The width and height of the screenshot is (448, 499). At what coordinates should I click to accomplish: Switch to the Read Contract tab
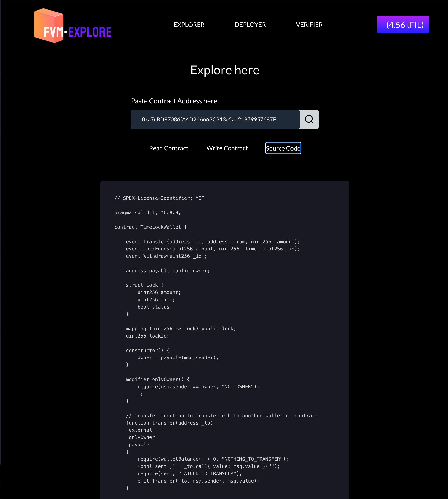pos(169,148)
